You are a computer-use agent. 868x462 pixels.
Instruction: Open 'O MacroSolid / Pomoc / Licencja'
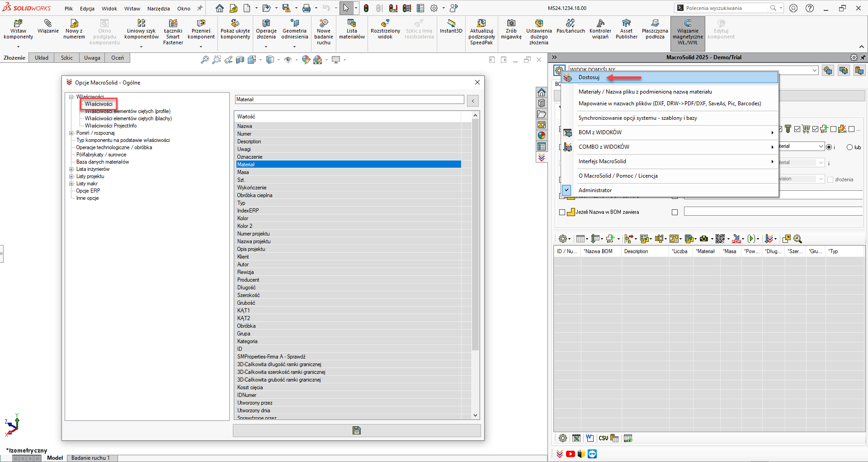[x=670, y=176]
